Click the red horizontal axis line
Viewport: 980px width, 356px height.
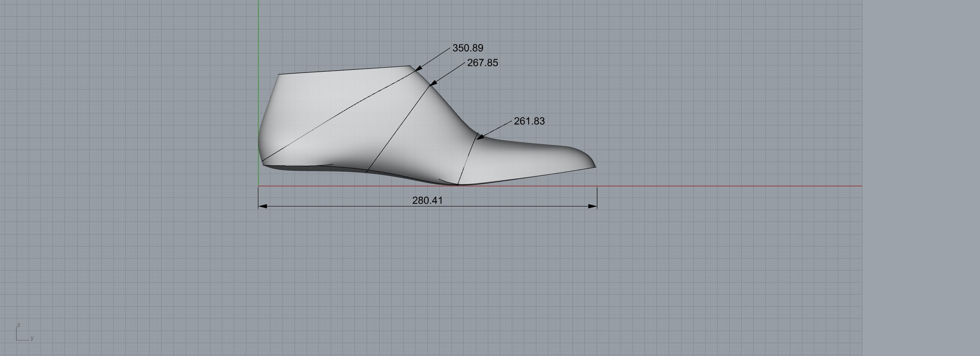713,186
